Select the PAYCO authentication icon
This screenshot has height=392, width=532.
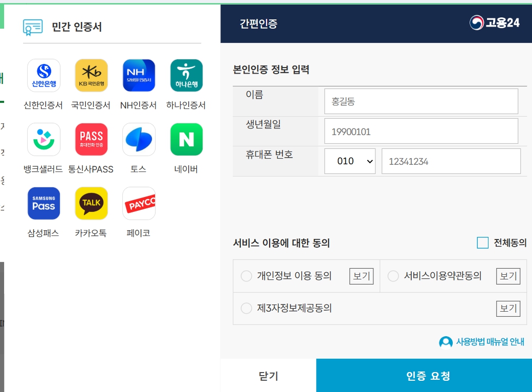[x=139, y=203]
